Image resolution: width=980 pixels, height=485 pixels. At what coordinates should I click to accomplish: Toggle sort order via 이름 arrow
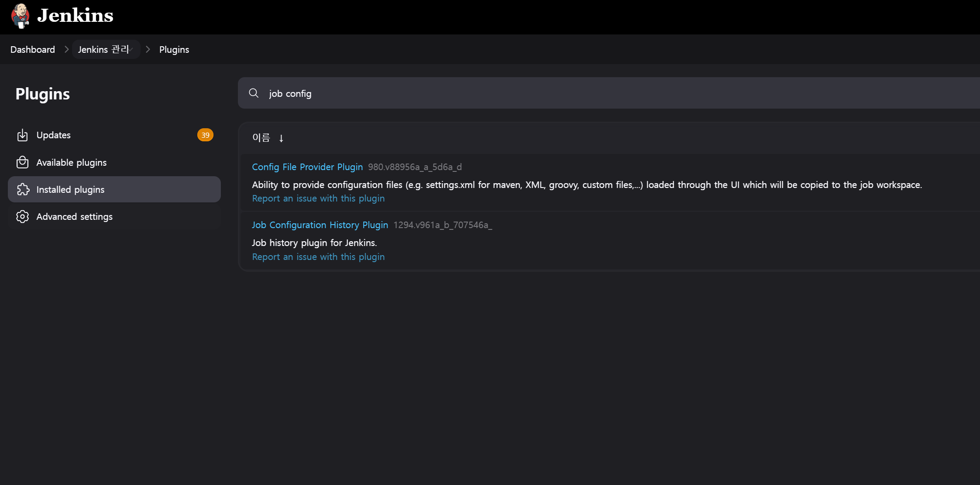coord(281,138)
